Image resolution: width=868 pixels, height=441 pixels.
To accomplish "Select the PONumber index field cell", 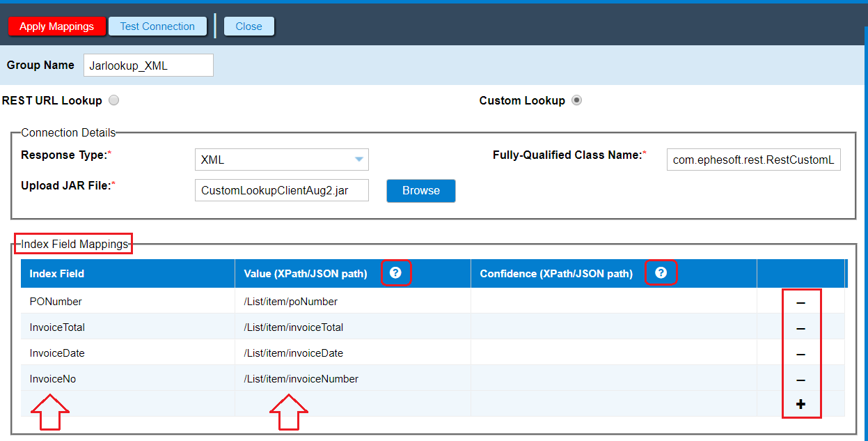I will [x=127, y=301].
